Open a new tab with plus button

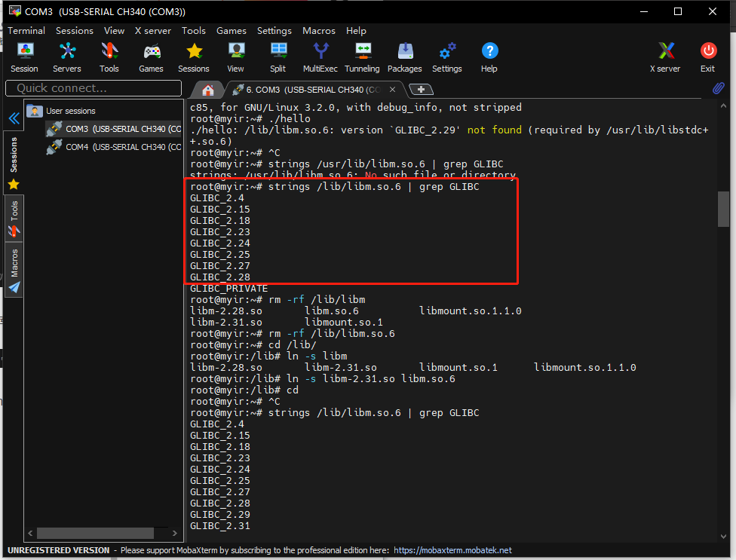pyautogui.click(x=421, y=89)
